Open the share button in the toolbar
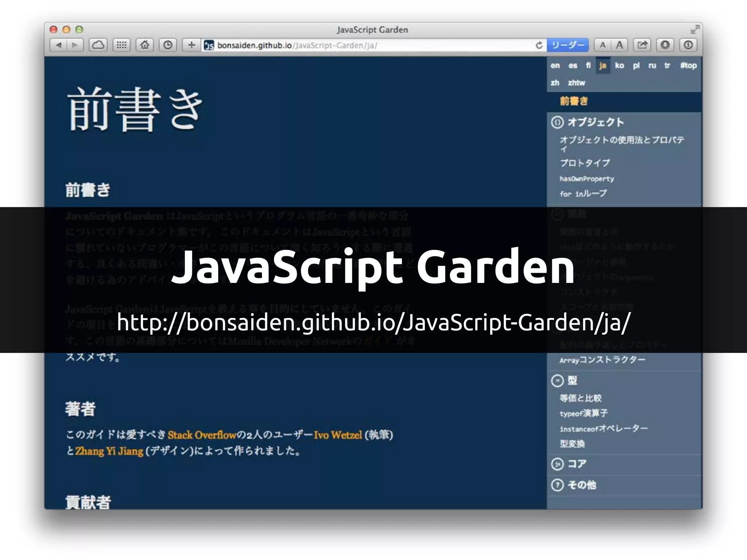This screenshot has width=747, height=560. [x=642, y=45]
